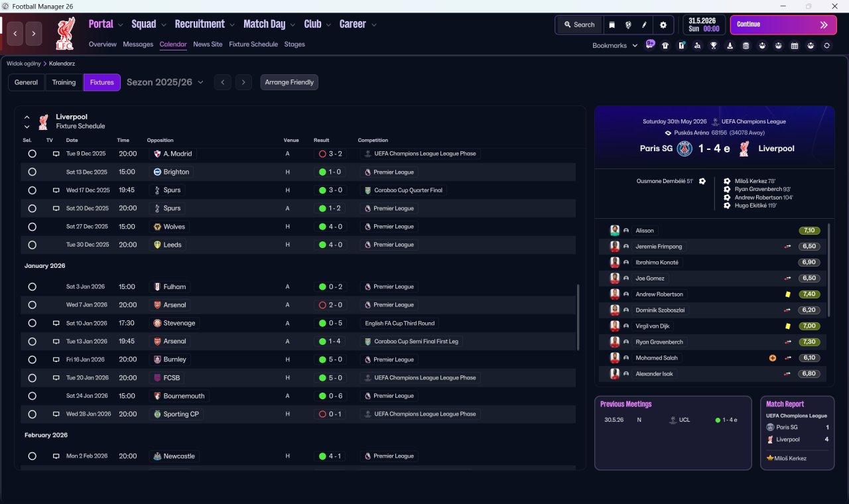849x504 pixels.
Task: Switch to the Overview tab
Action: pos(103,44)
